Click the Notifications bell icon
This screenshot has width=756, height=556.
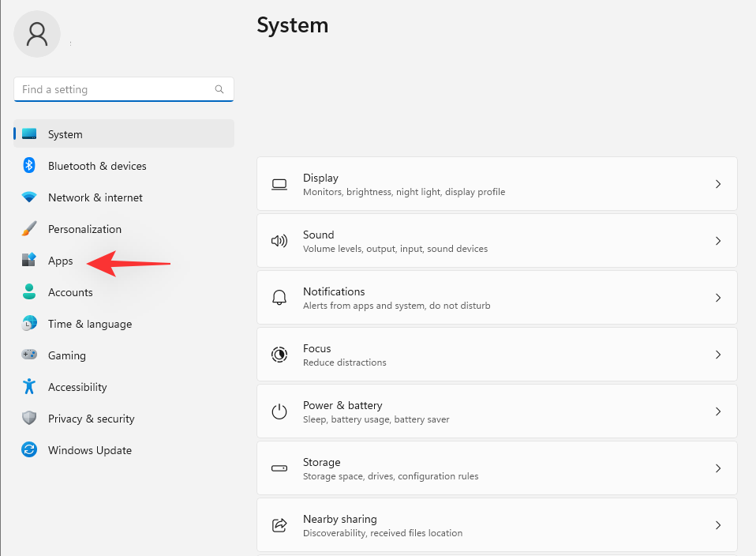tap(279, 298)
